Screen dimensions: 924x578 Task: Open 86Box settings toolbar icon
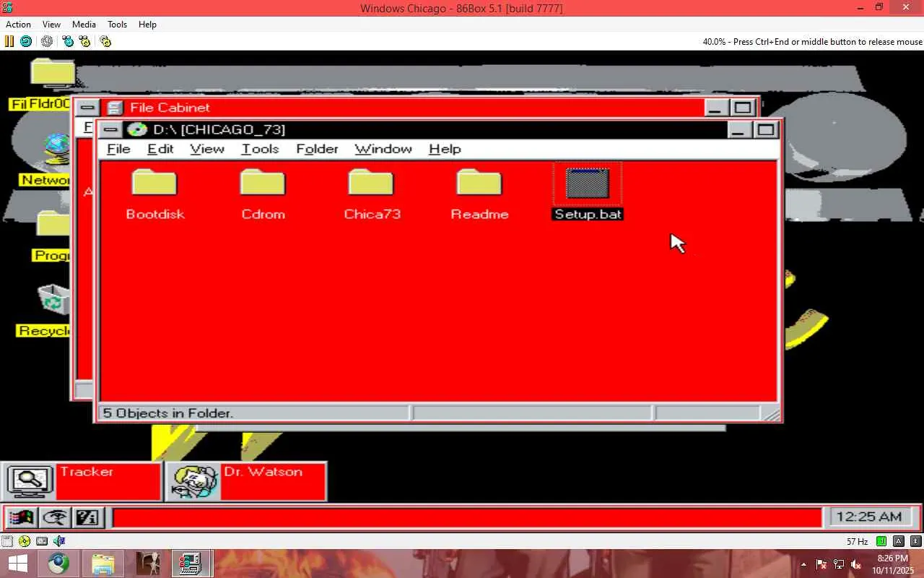tap(105, 41)
